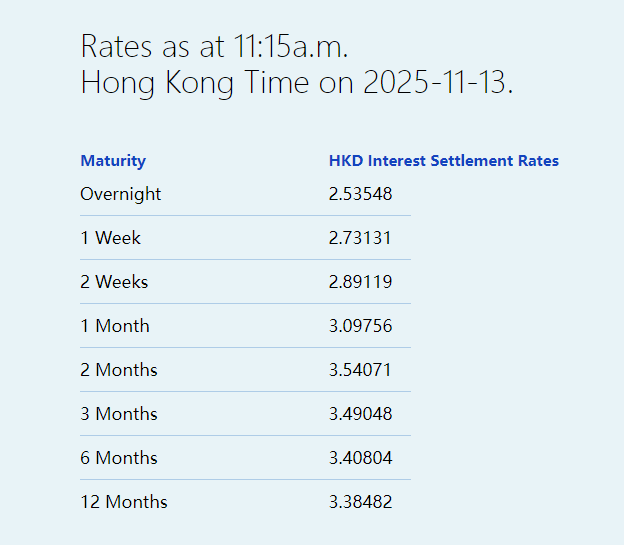The image size is (624, 545).
Task: Select the Overnight maturity label
Action: tap(120, 194)
